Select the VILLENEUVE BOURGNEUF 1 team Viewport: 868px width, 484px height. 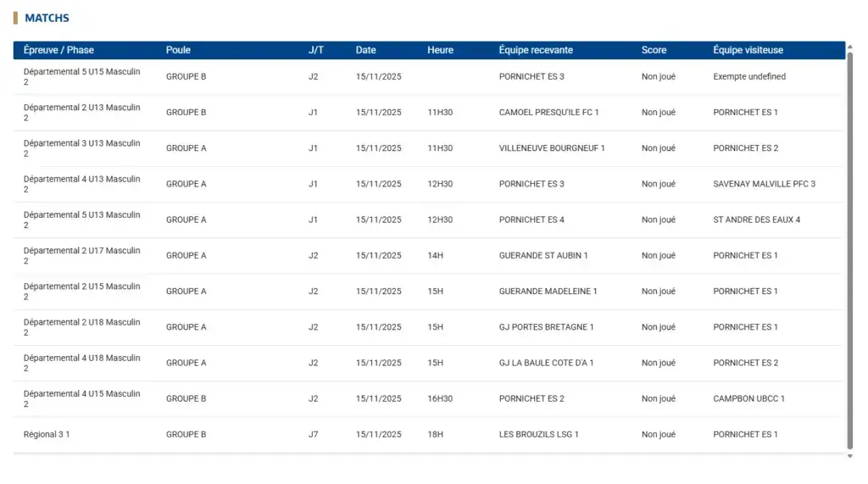click(x=552, y=148)
